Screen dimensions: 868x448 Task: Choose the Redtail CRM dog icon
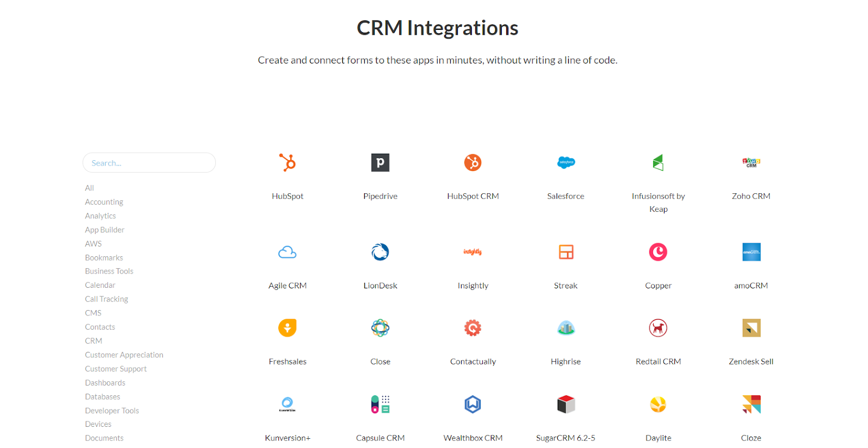coord(658,328)
